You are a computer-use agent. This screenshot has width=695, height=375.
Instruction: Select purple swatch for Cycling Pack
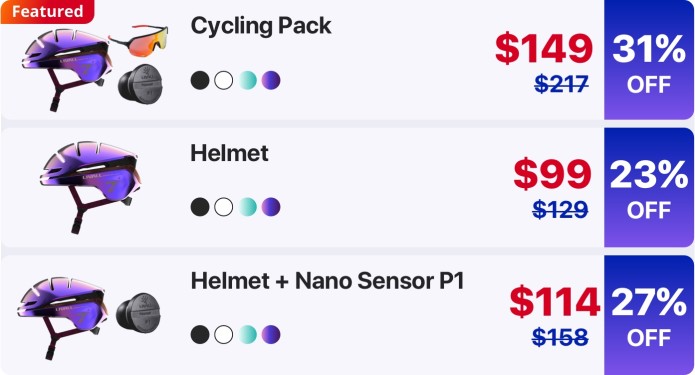271,81
